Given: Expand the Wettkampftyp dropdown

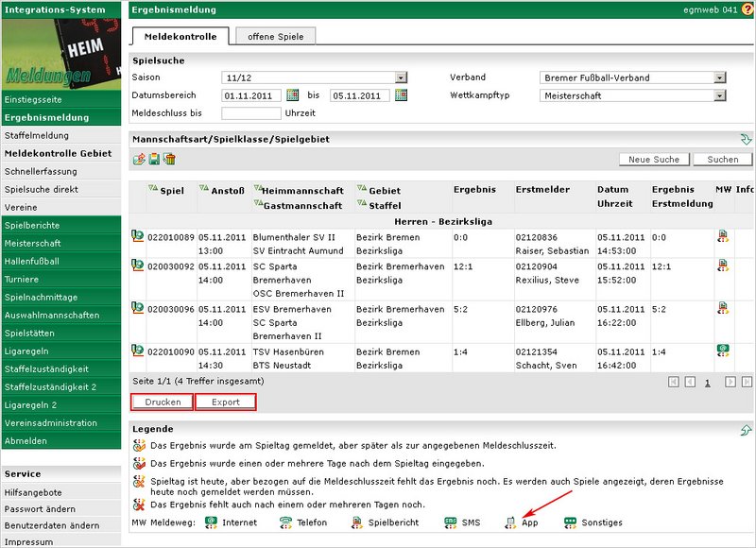Looking at the screenshot, I should pyautogui.click(x=720, y=95).
